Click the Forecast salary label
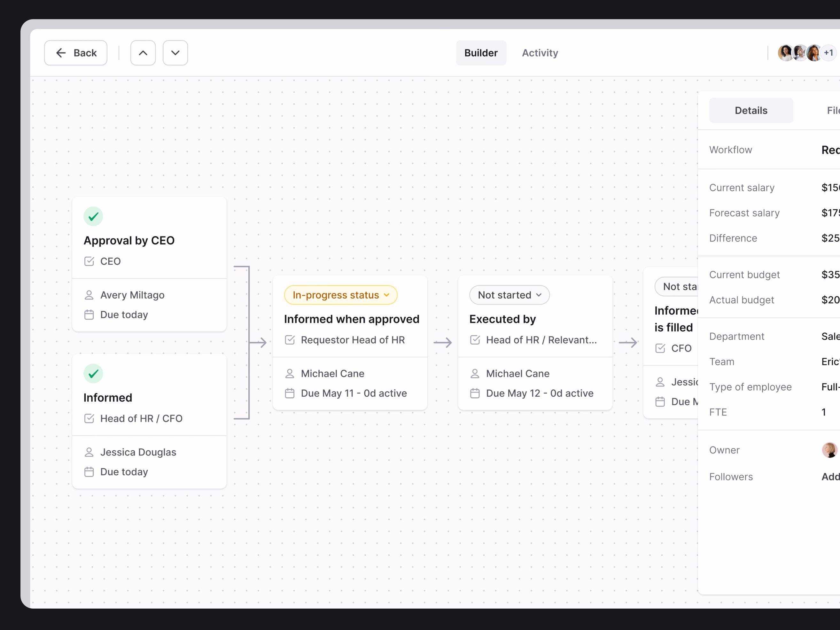840x630 pixels. [744, 213]
